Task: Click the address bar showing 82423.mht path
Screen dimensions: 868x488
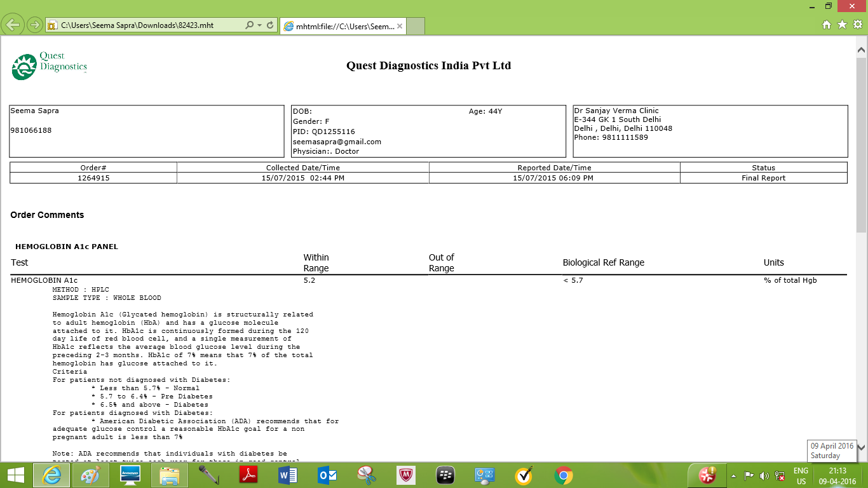Action: coord(146,25)
